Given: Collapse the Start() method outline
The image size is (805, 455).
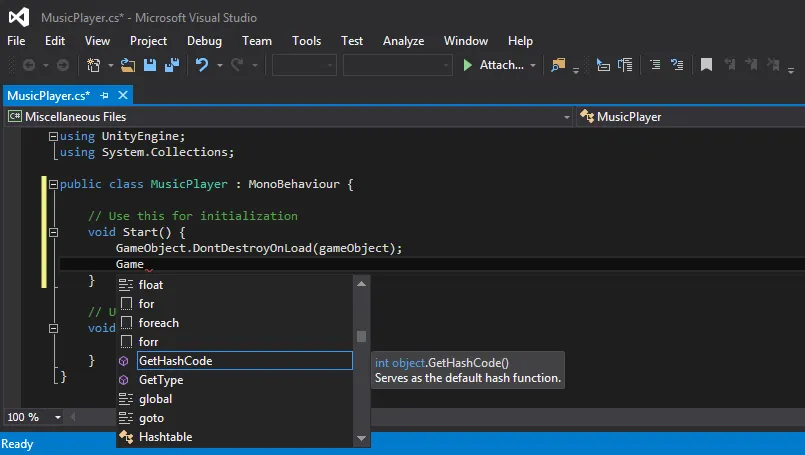Looking at the screenshot, I should tap(53, 232).
